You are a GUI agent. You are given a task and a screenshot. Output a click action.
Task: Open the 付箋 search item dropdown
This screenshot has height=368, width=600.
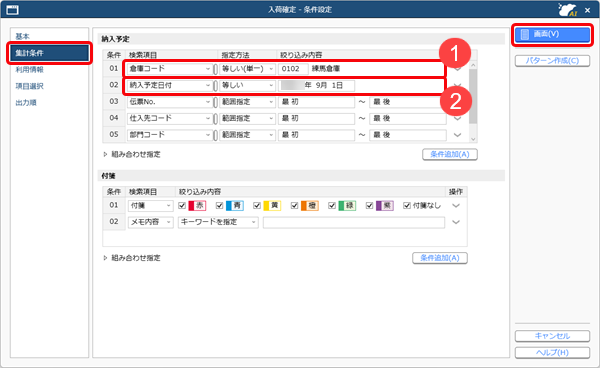point(150,206)
